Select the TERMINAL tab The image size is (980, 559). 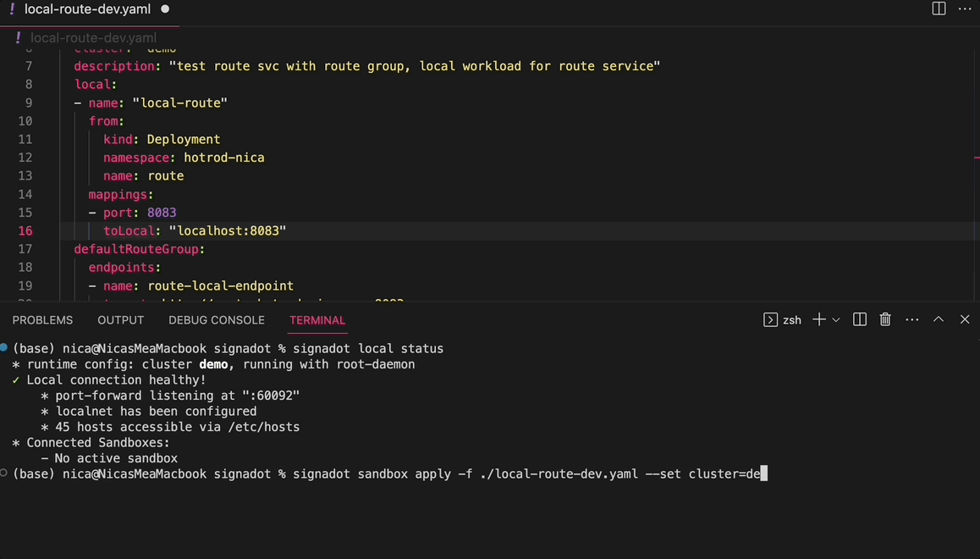click(317, 320)
